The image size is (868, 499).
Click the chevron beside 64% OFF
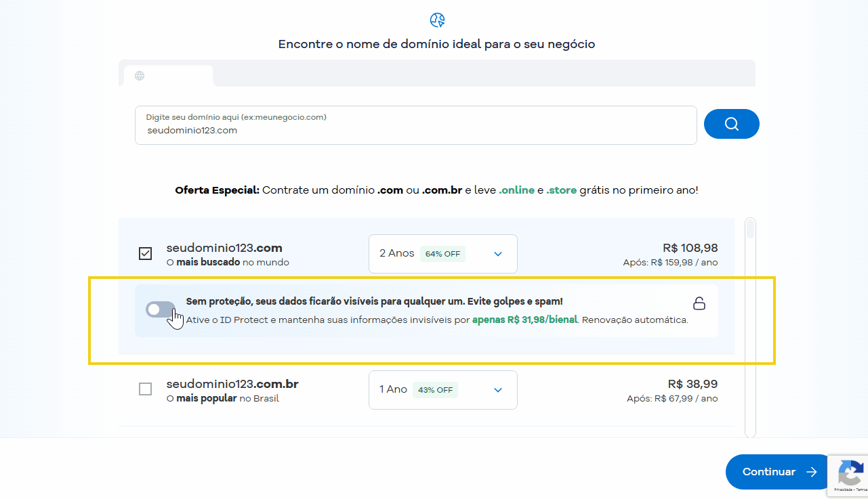click(498, 254)
